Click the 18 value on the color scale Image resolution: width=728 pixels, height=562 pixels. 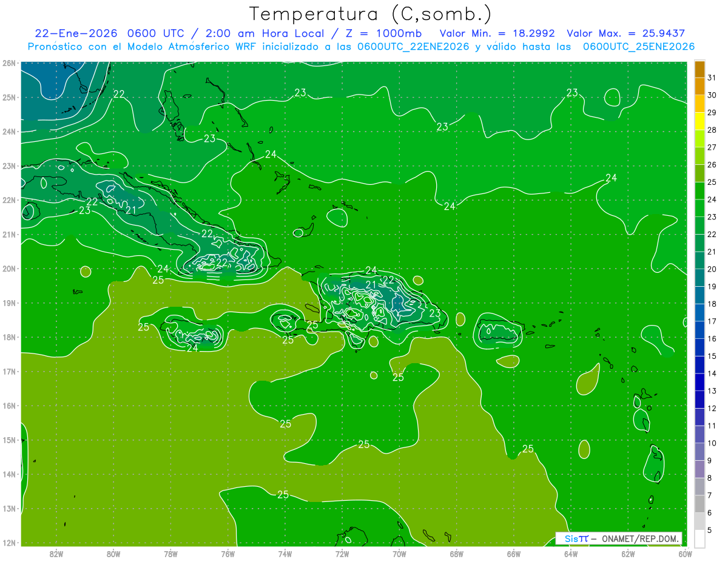pyautogui.click(x=712, y=304)
